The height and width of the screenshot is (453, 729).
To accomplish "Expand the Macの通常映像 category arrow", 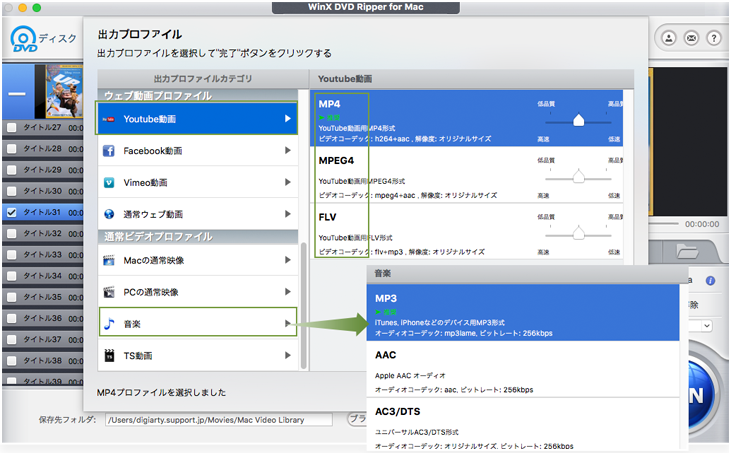I will pyautogui.click(x=288, y=260).
